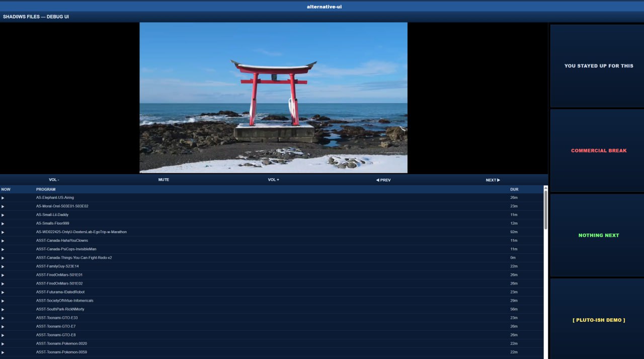Viewport: 644px width, 359px height.
Task: Click play arrow for ASST-Toonami-GTO-E33
Action: 3,318
